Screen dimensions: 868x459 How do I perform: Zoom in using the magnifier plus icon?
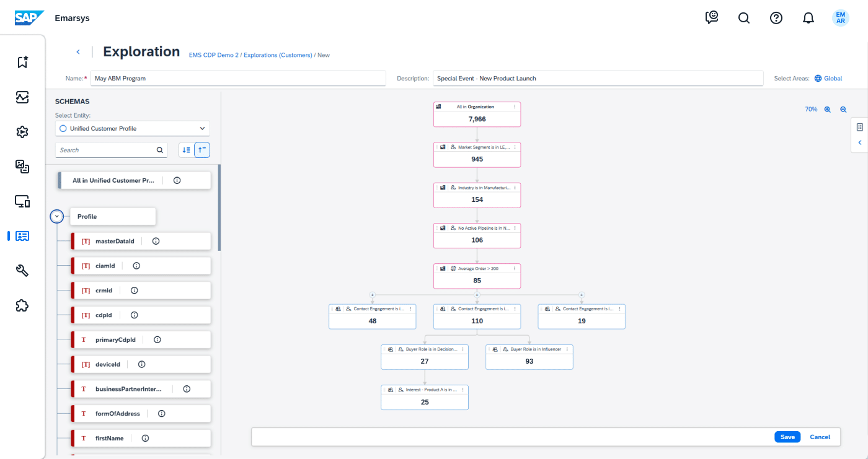(828, 109)
